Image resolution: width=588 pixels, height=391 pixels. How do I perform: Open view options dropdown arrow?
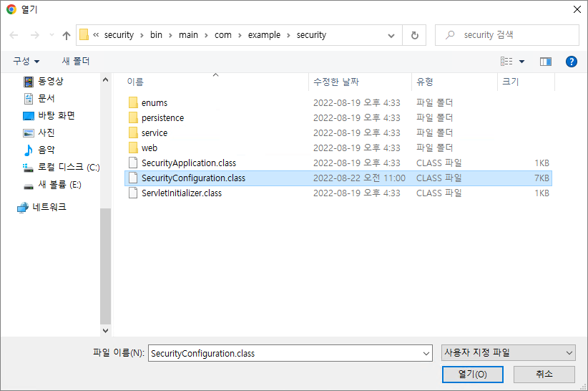pos(521,62)
